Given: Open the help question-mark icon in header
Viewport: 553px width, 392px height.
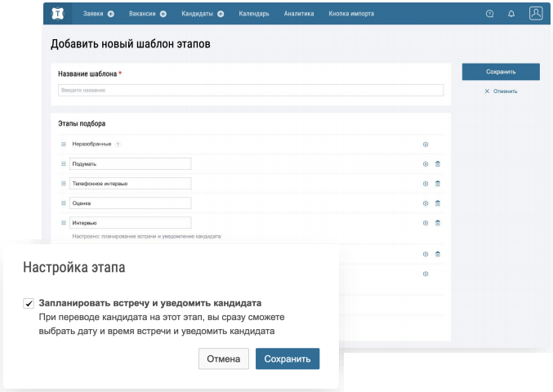Looking at the screenshot, I should [489, 14].
